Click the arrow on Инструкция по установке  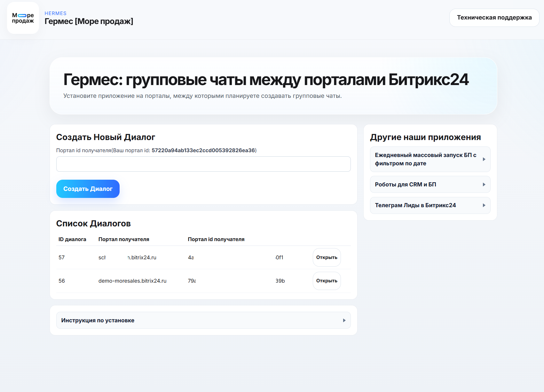click(344, 320)
